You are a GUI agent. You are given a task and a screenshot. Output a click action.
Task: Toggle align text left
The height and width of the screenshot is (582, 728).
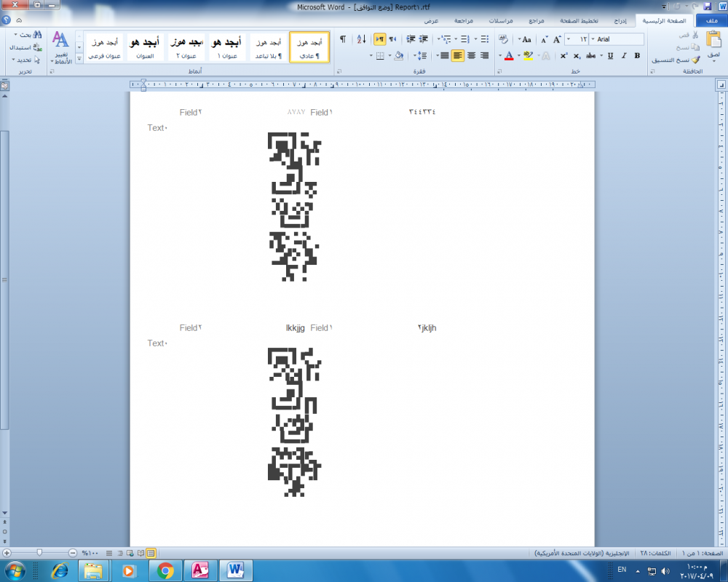point(458,56)
